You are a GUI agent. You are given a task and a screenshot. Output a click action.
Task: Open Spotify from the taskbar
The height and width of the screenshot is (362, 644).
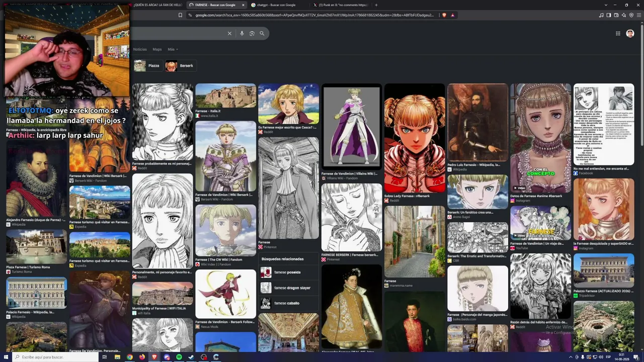pyautogui.click(x=179, y=357)
